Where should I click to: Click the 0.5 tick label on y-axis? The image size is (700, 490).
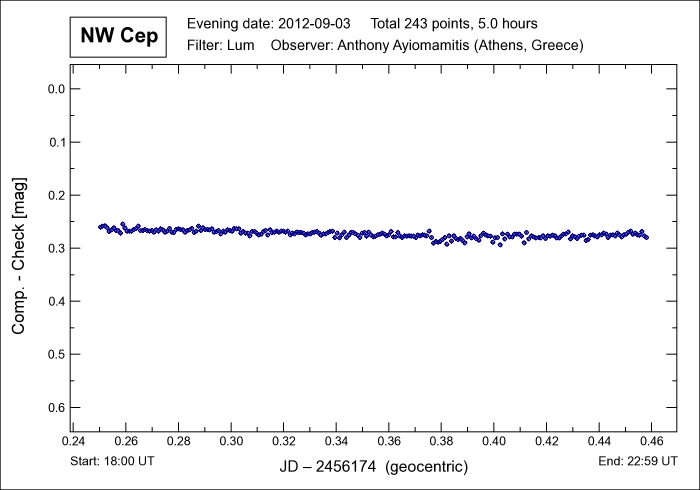(x=57, y=354)
